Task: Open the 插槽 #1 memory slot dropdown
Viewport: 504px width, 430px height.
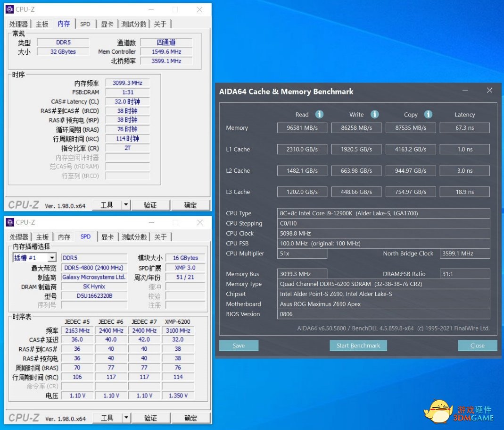Action: [52, 258]
